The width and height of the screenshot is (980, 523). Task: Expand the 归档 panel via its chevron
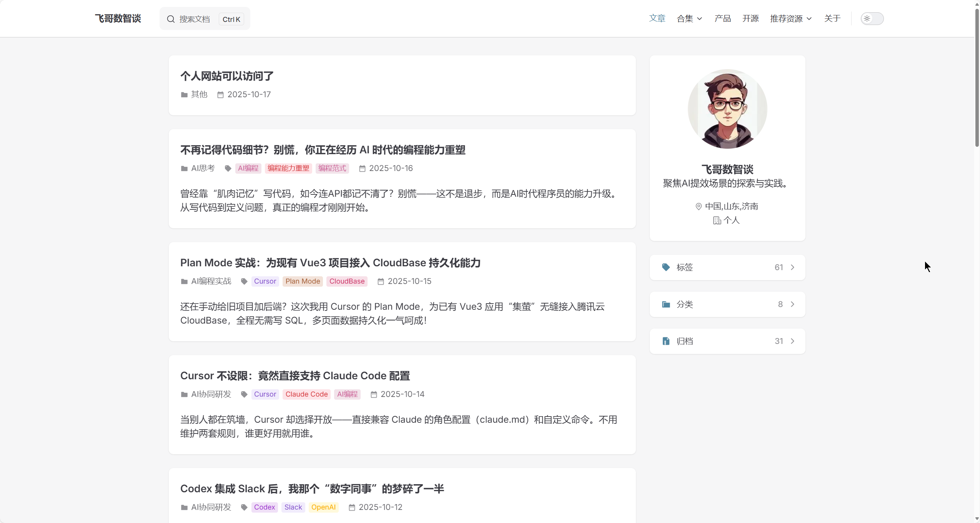click(794, 341)
